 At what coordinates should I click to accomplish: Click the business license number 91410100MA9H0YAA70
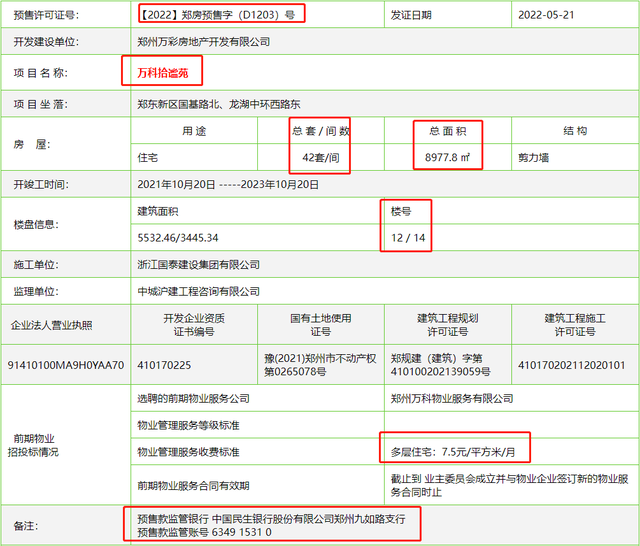[x=65, y=364]
